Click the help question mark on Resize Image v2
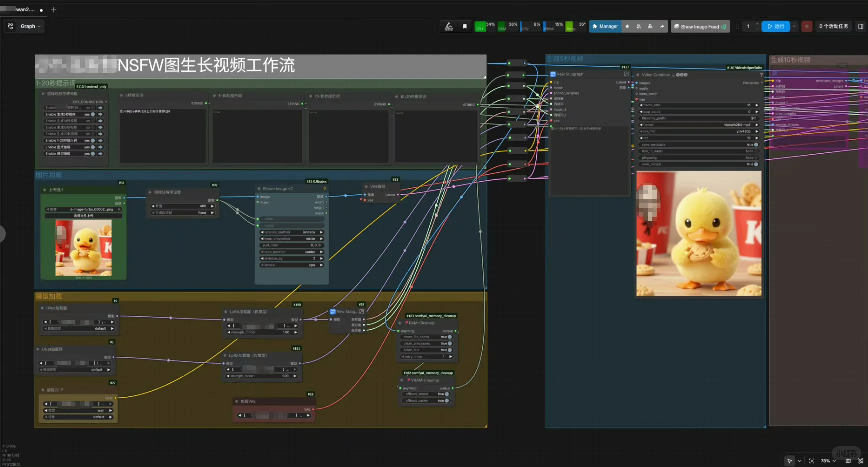Image resolution: width=868 pixels, height=467 pixels. (325, 189)
